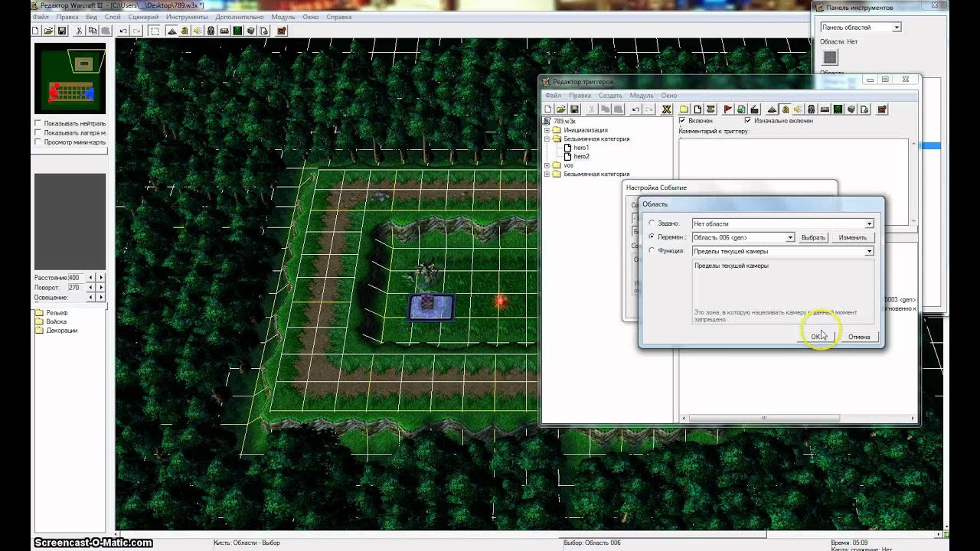The image size is (980, 551).
Task: Open the Сценарий menu
Action: (x=143, y=17)
